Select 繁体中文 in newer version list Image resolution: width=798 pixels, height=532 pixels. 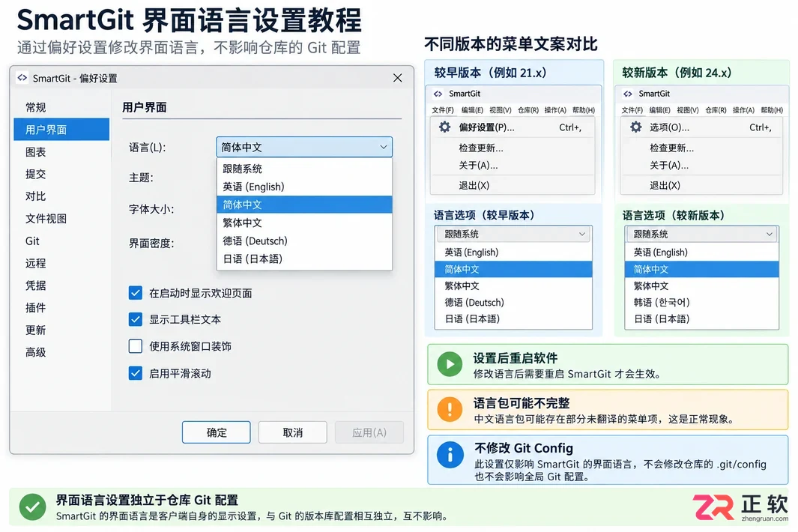[702, 285]
